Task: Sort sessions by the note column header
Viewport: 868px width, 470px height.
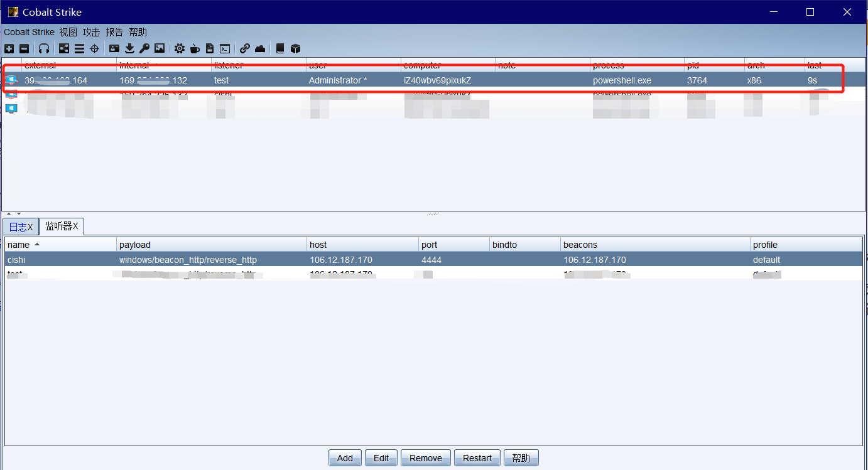Action: 542,65
